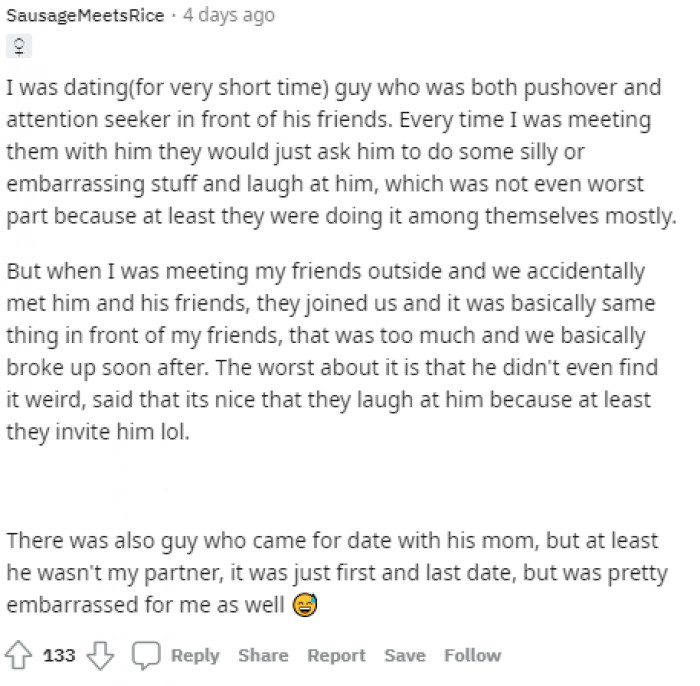
Task: Click the '4 days ago' timestamp
Action: click(x=226, y=16)
